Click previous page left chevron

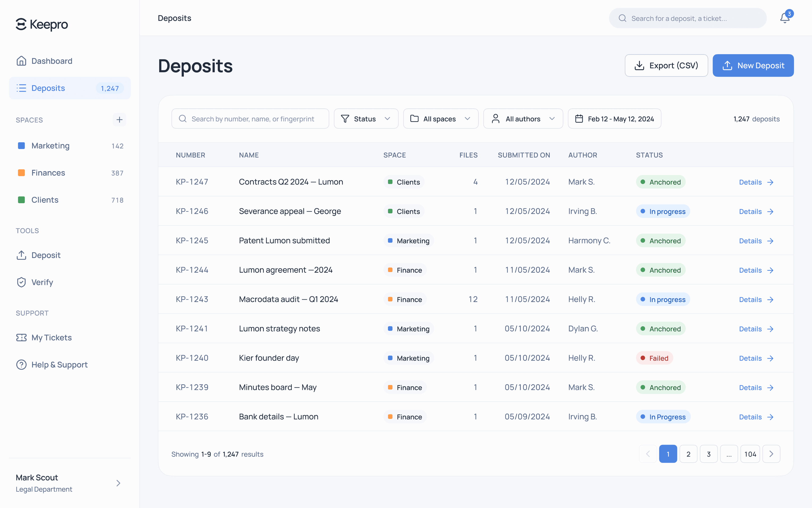pos(648,454)
